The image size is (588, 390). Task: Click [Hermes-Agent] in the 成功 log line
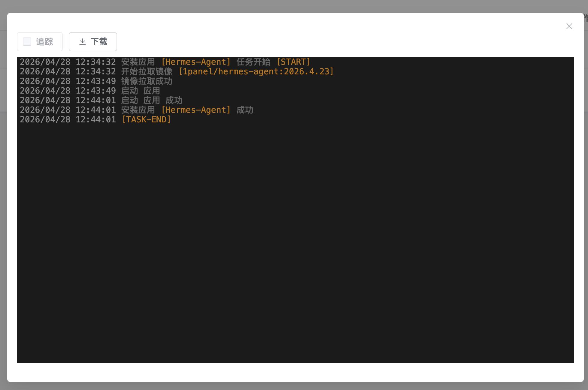pyautogui.click(x=196, y=110)
